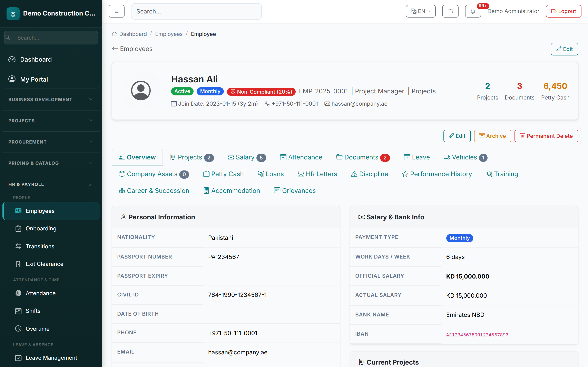The height and width of the screenshot is (367, 588).
Task: Open the EN language dropdown
Action: [420, 11]
